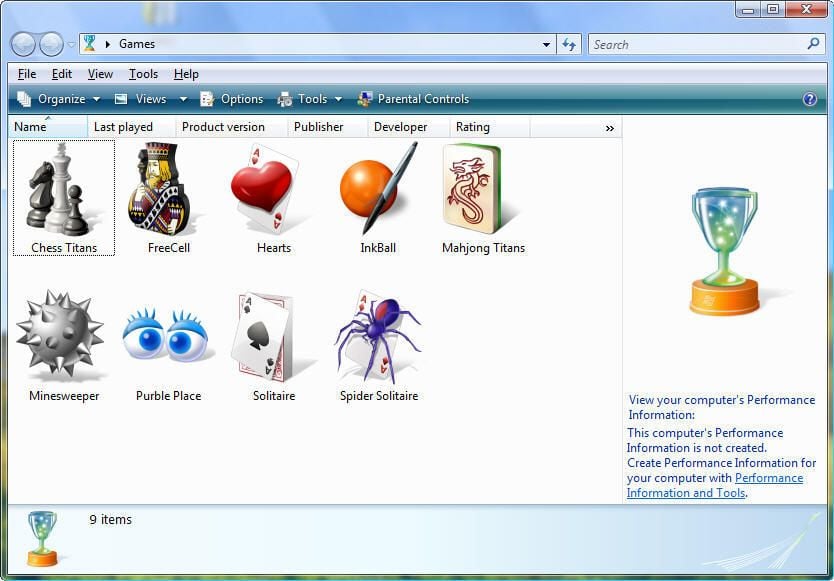Open the Edit menu
This screenshot has height=581, width=834.
pos(62,74)
